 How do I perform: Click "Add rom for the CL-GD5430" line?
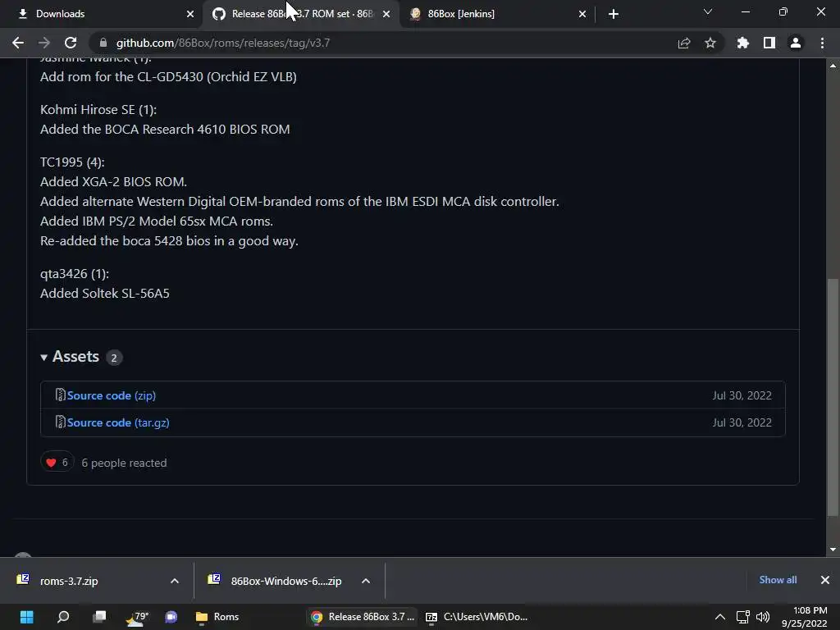click(168, 77)
